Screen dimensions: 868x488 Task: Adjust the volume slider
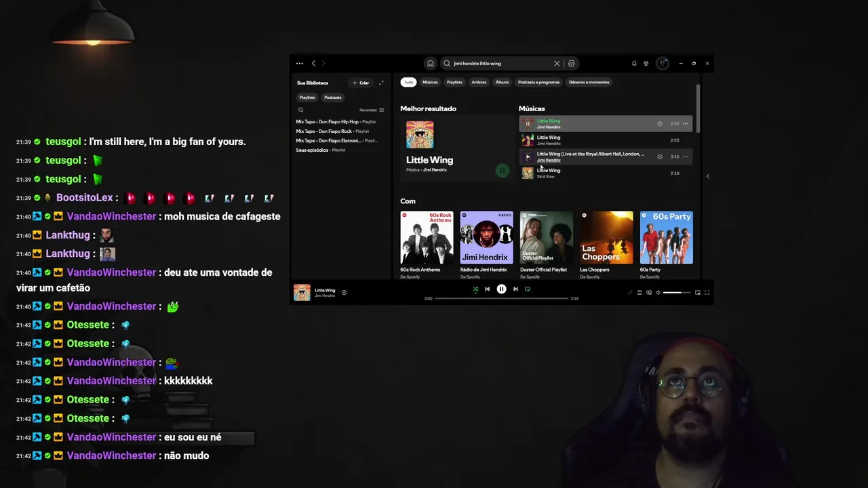click(x=676, y=293)
